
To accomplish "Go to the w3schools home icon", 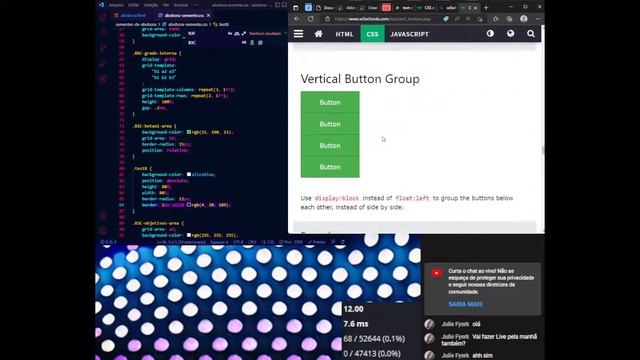I will pos(318,34).
